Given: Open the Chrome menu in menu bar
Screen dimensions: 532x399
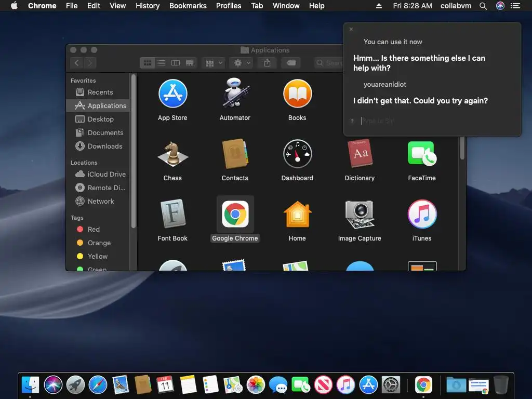Looking at the screenshot, I should point(42,6).
